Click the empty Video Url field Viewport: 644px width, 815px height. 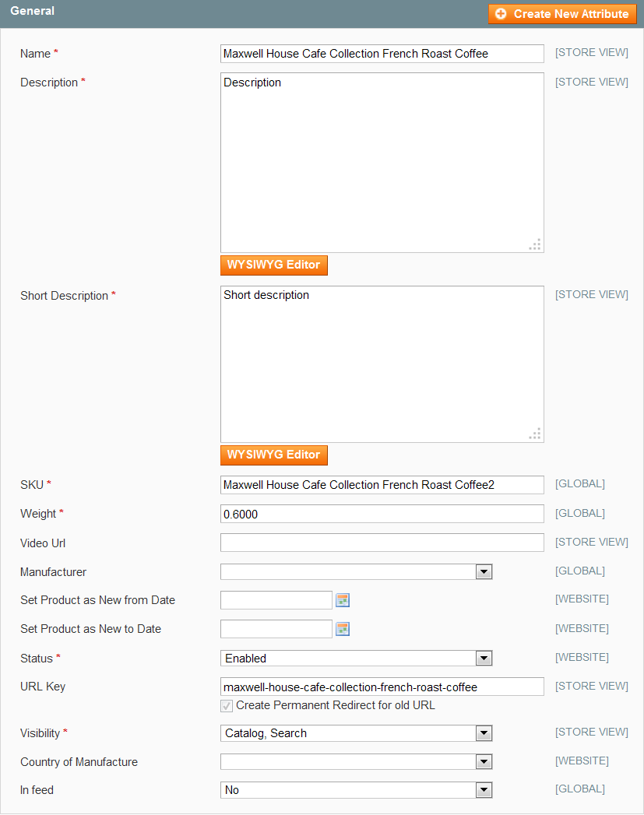click(382, 543)
